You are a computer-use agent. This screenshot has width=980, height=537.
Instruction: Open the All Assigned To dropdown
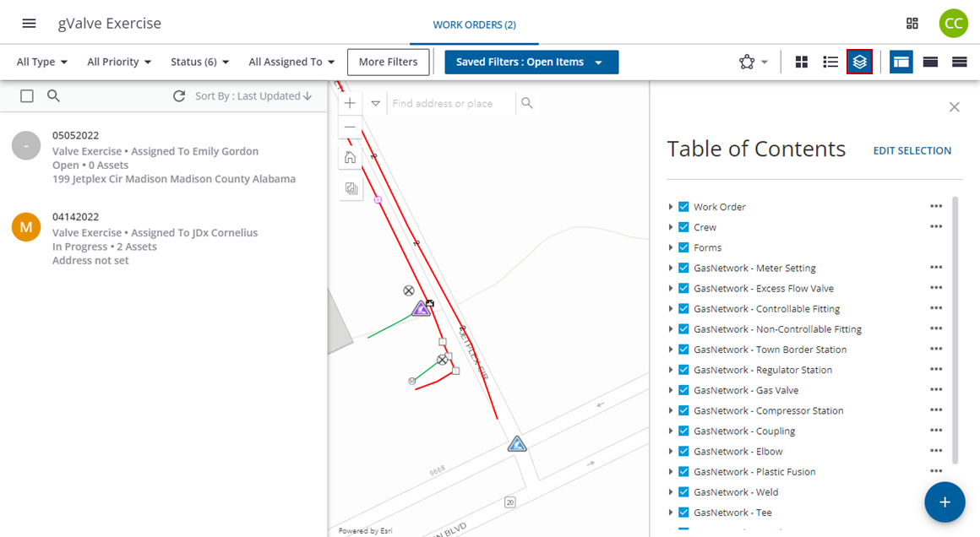coord(291,62)
